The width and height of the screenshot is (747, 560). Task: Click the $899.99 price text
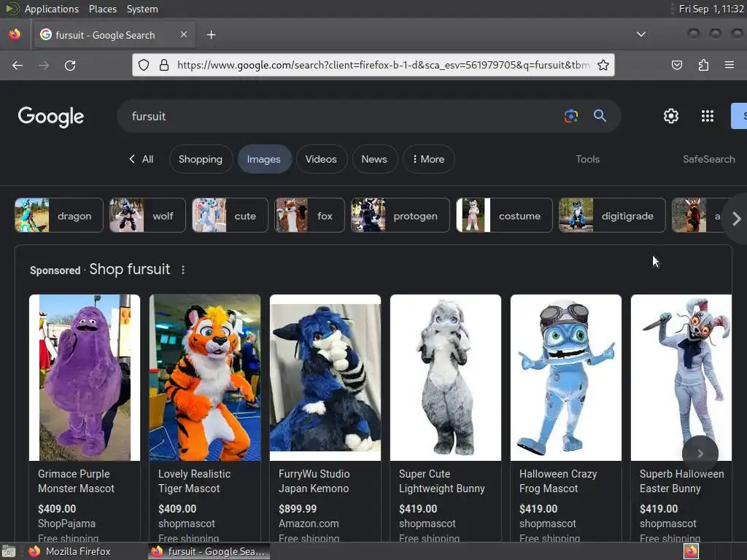[x=298, y=508]
